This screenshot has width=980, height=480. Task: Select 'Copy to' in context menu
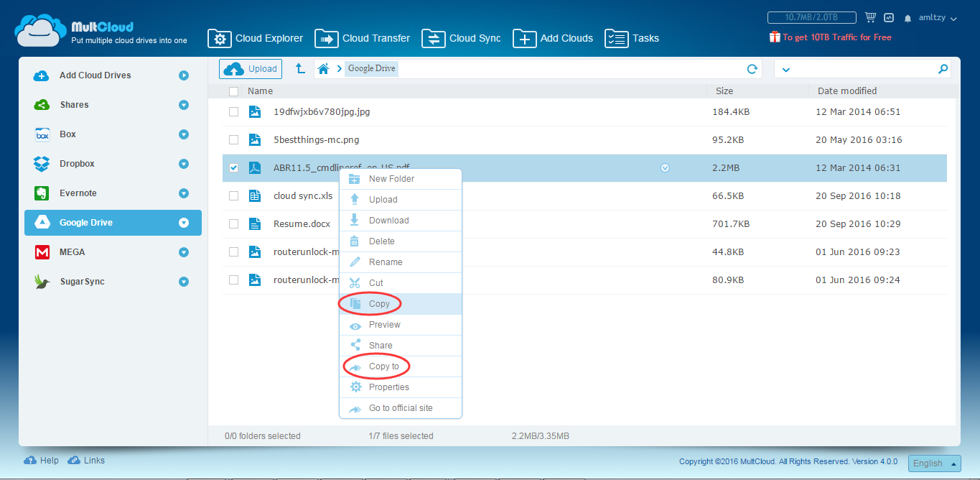[x=400, y=366]
